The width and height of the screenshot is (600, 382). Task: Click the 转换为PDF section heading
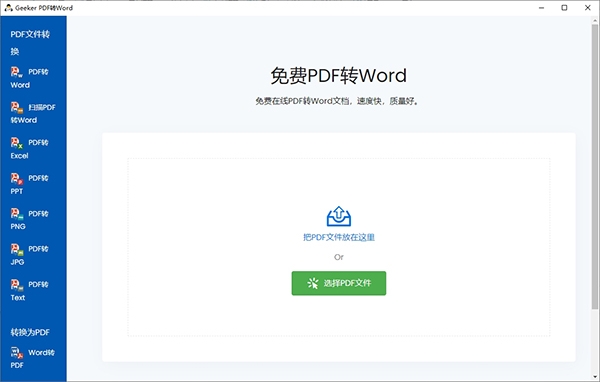point(30,332)
